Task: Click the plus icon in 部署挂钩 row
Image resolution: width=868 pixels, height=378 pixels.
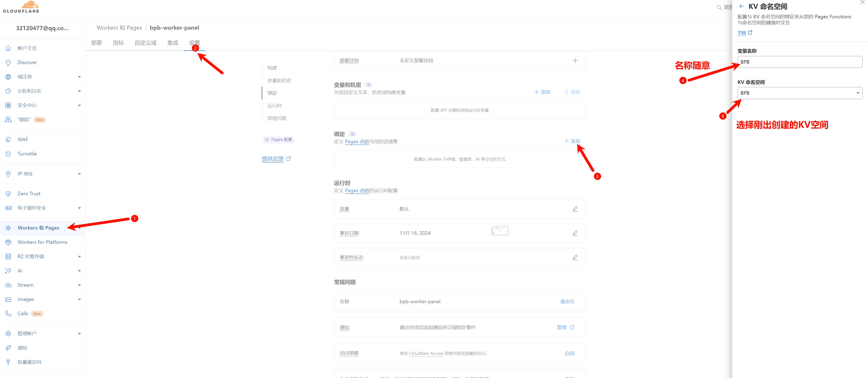Action: coord(575,61)
